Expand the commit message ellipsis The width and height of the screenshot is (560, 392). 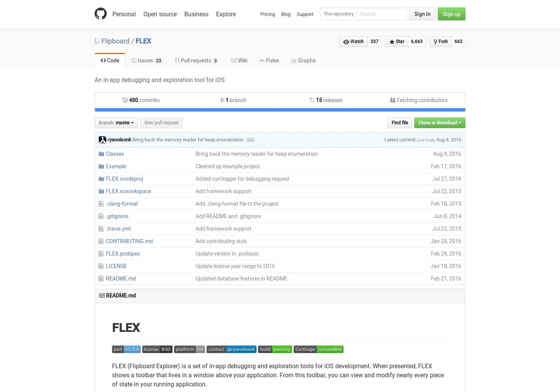coord(250,140)
